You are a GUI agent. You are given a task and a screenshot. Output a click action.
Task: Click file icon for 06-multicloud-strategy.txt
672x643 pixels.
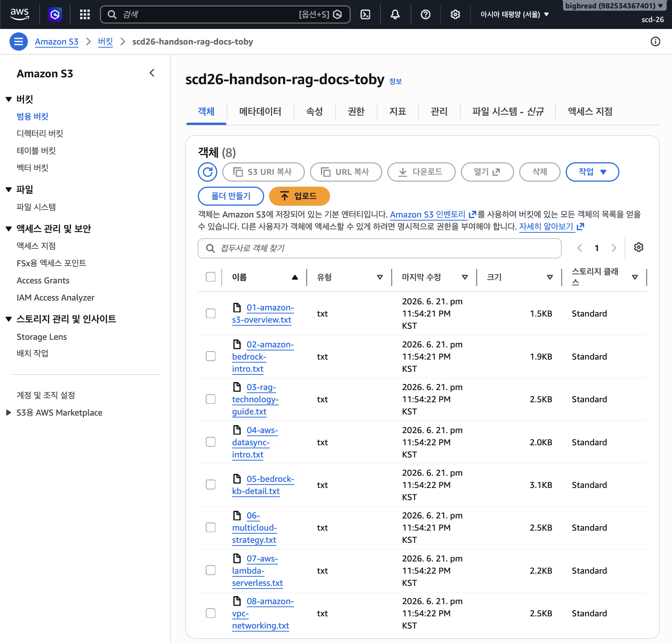tap(237, 515)
